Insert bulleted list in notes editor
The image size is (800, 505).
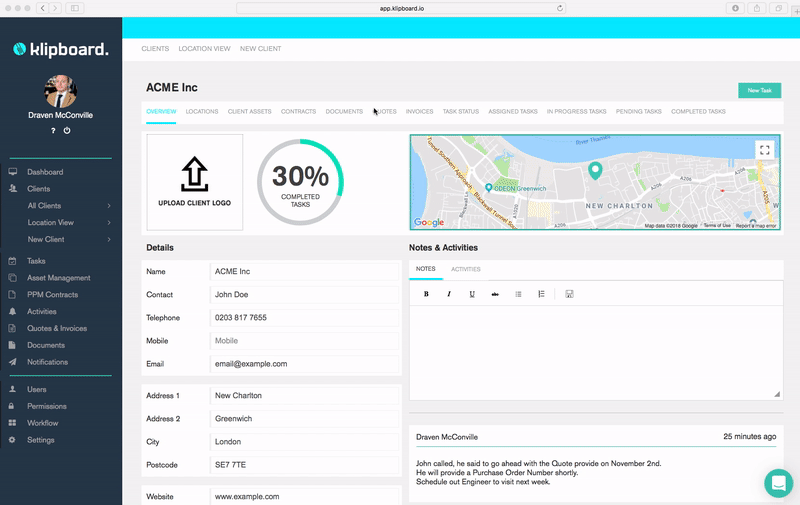coord(518,294)
